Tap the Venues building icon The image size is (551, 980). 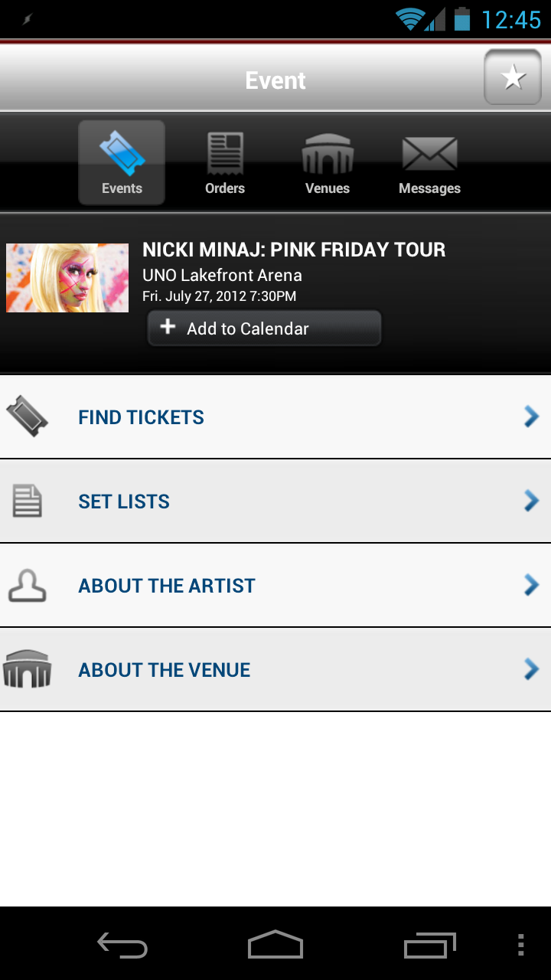[328, 153]
